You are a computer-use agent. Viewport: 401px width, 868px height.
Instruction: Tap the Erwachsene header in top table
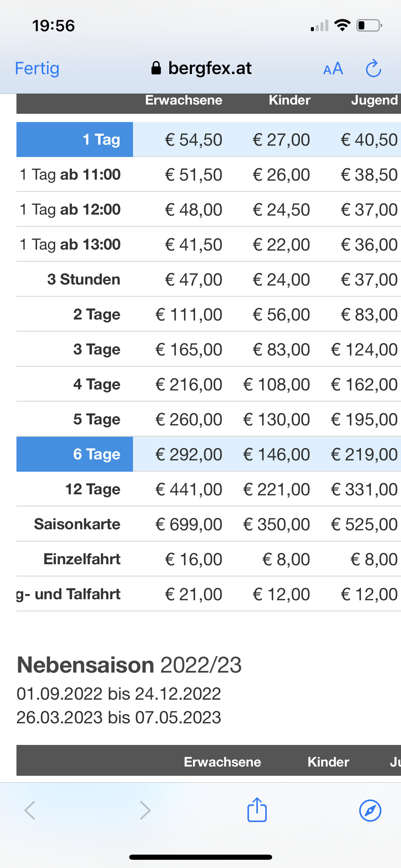[184, 100]
